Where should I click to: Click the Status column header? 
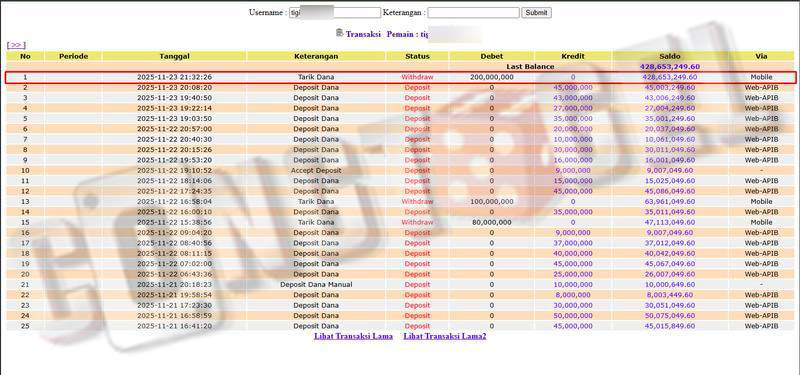pos(417,57)
